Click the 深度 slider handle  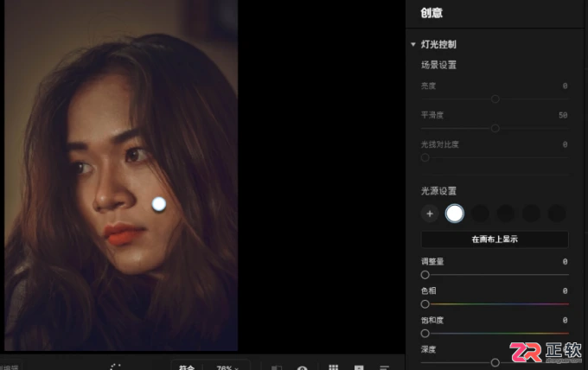(x=495, y=362)
